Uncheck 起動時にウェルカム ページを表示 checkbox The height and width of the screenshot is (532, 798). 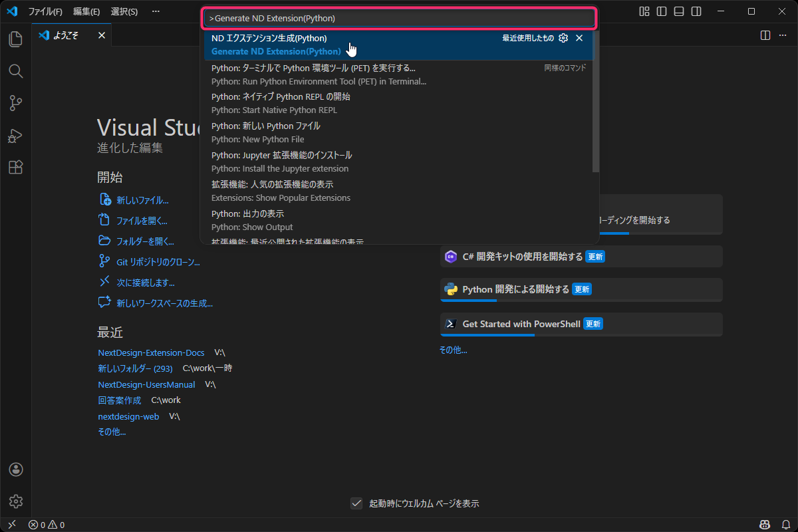click(x=356, y=503)
